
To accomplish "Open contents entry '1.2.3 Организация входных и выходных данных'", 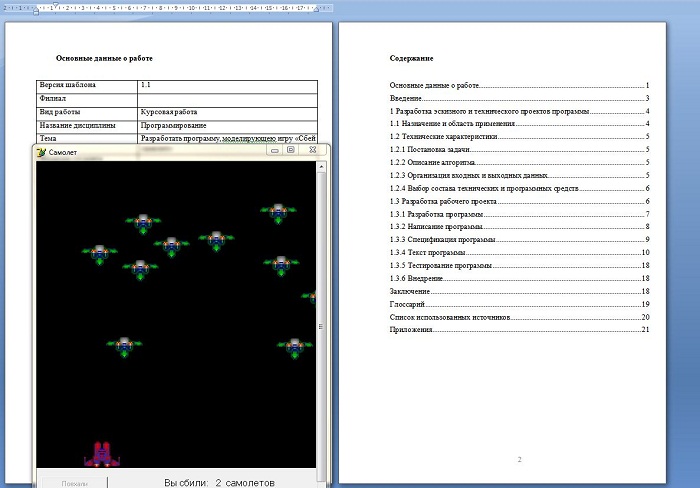I will pos(519,175).
